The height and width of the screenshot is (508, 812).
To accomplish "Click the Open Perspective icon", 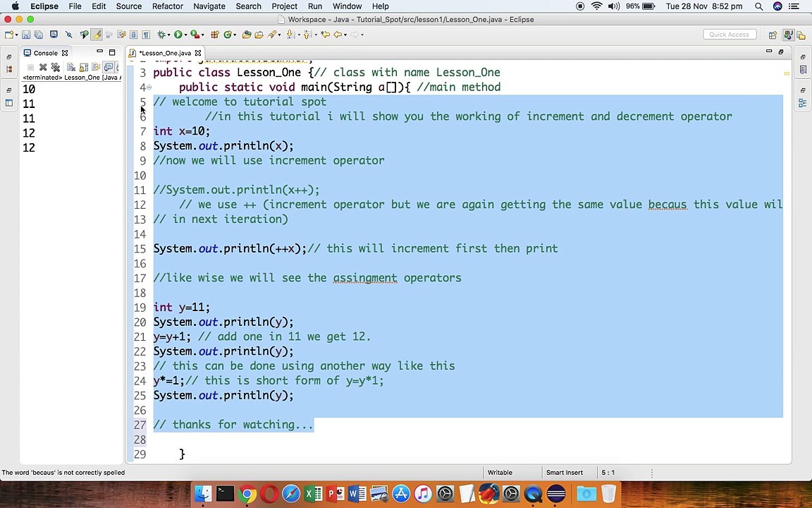I will 773,35.
